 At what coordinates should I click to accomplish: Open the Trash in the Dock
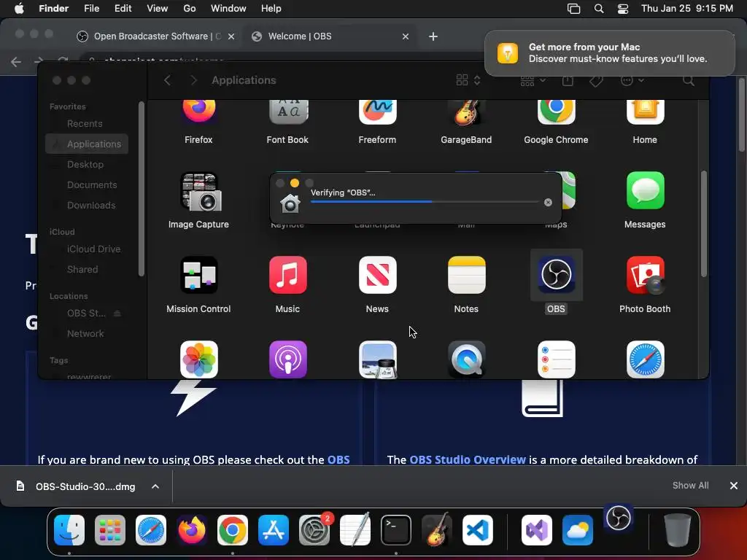(678, 530)
